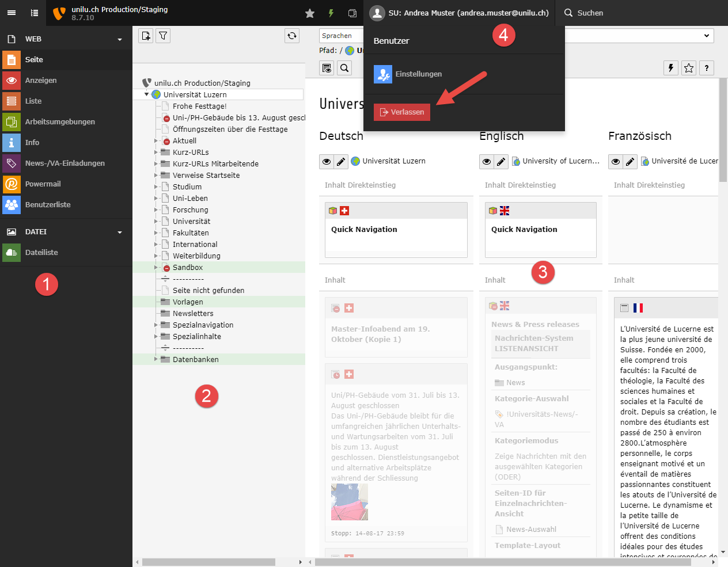
Task: Open Einstellungen from the user menu
Action: [x=419, y=74]
